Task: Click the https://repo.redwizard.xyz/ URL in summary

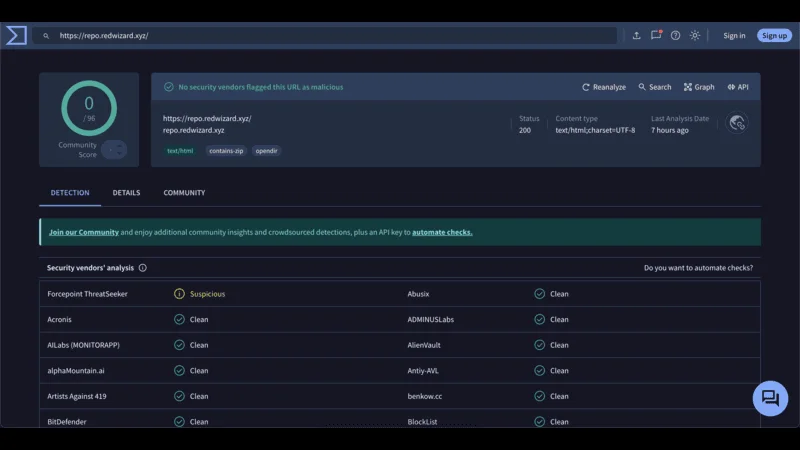Action: pos(207,118)
